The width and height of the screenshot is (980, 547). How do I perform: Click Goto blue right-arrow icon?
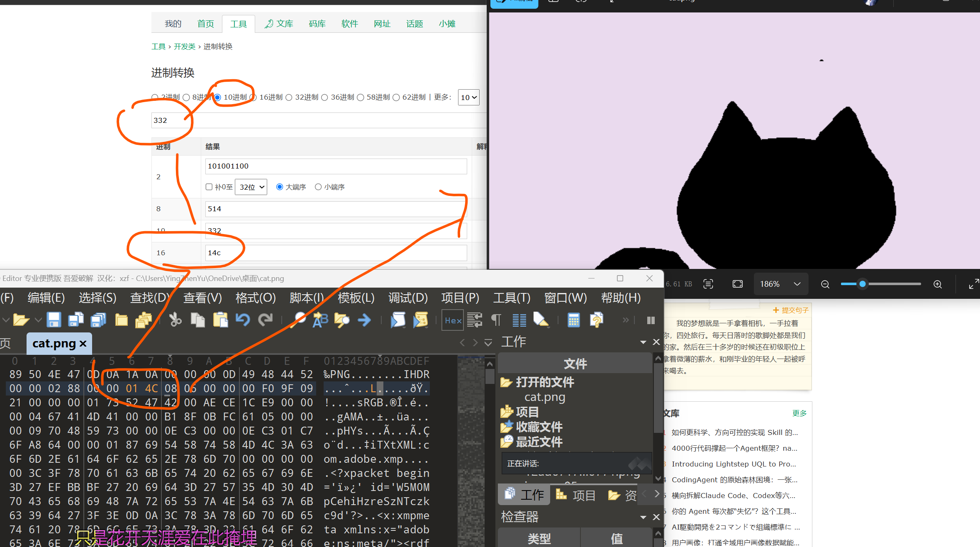pyautogui.click(x=364, y=320)
